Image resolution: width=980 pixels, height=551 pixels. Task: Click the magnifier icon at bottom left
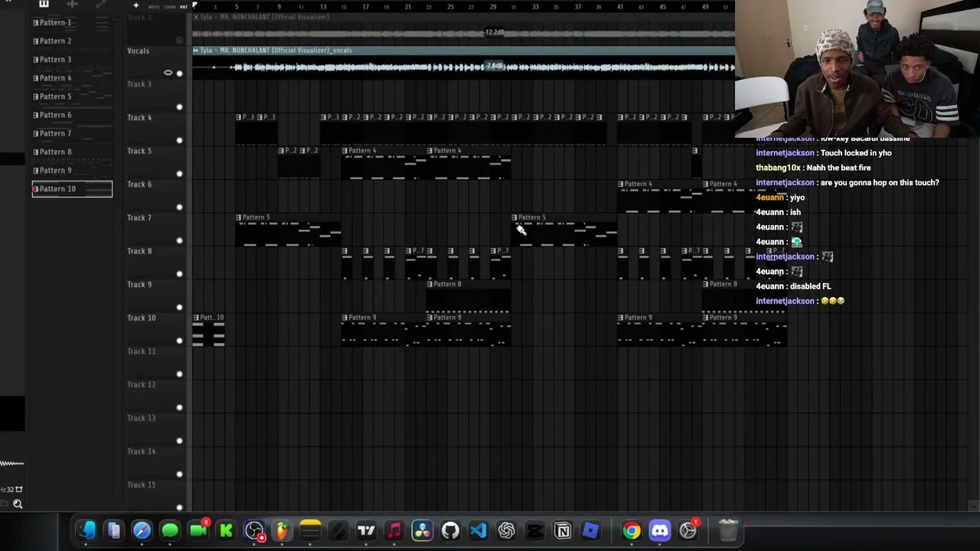[18, 504]
